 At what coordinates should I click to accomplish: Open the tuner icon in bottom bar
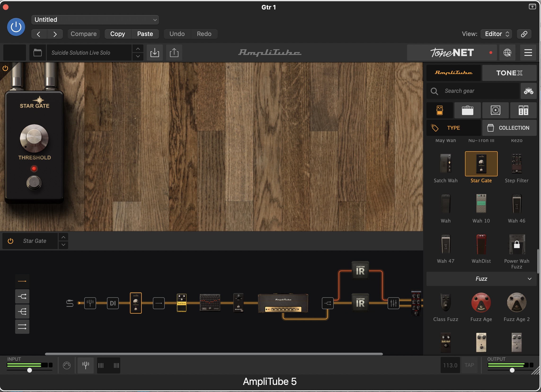click(86, 365)
